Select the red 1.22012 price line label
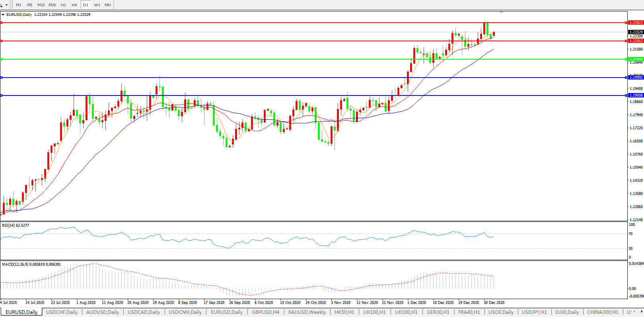The width and height of the screenshot is (644, 317). [636, 41]
